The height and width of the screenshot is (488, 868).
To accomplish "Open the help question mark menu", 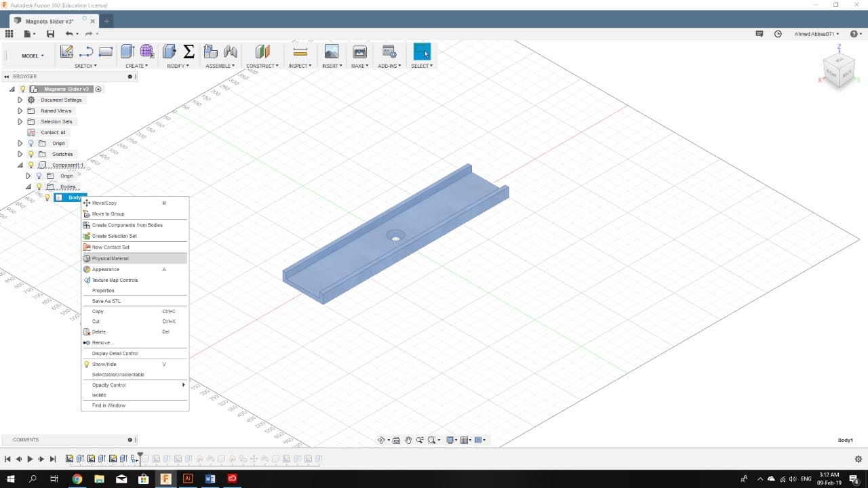I will pos(855,34).
